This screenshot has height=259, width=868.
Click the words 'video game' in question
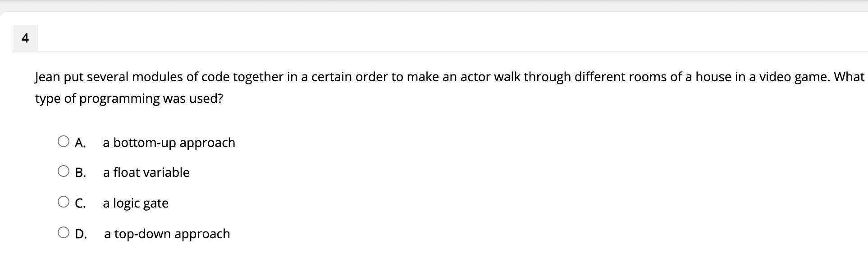coord(794,77)
